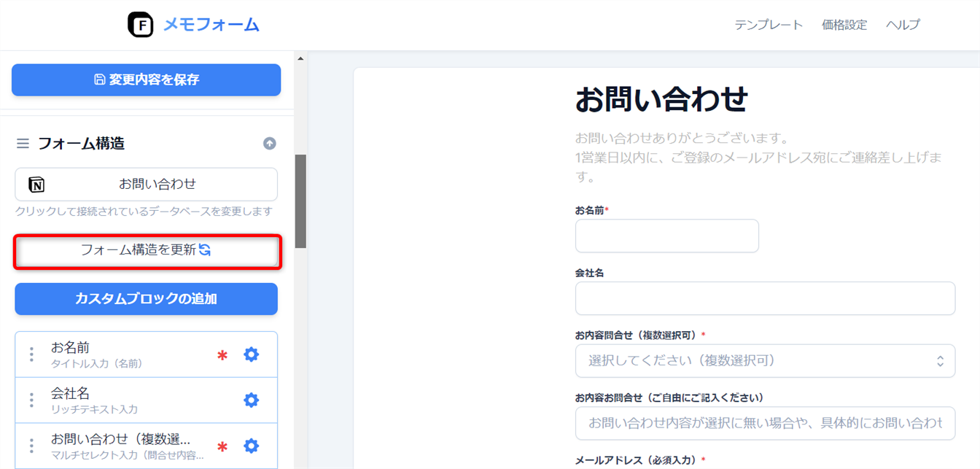Grab the drag handle of 会社名 block

coord(31,400)
